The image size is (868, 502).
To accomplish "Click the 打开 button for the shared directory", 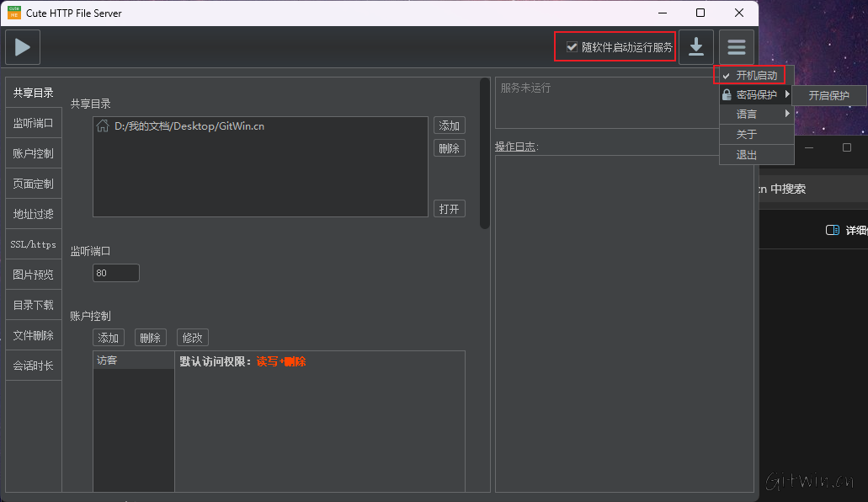I will (449, 209).
